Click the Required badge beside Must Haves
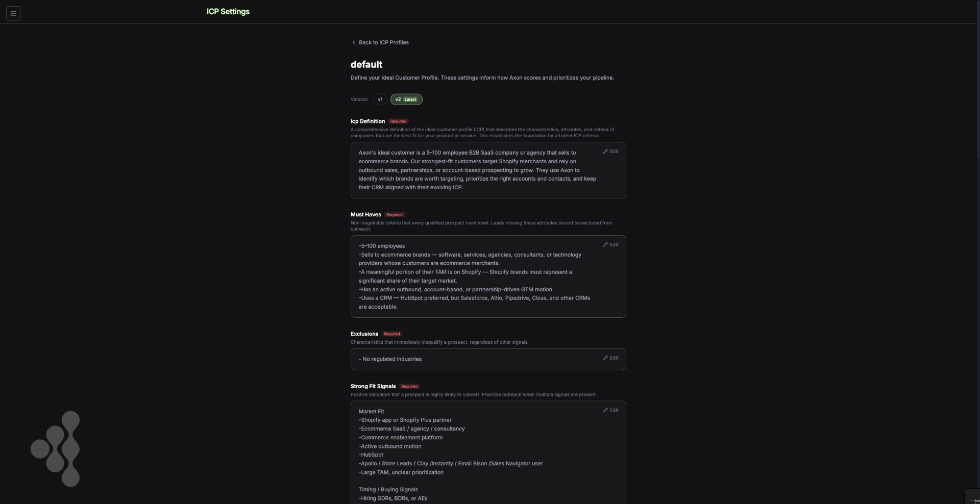Image resolution: width=980 pixels, height=504 pixels. point(395,215)
